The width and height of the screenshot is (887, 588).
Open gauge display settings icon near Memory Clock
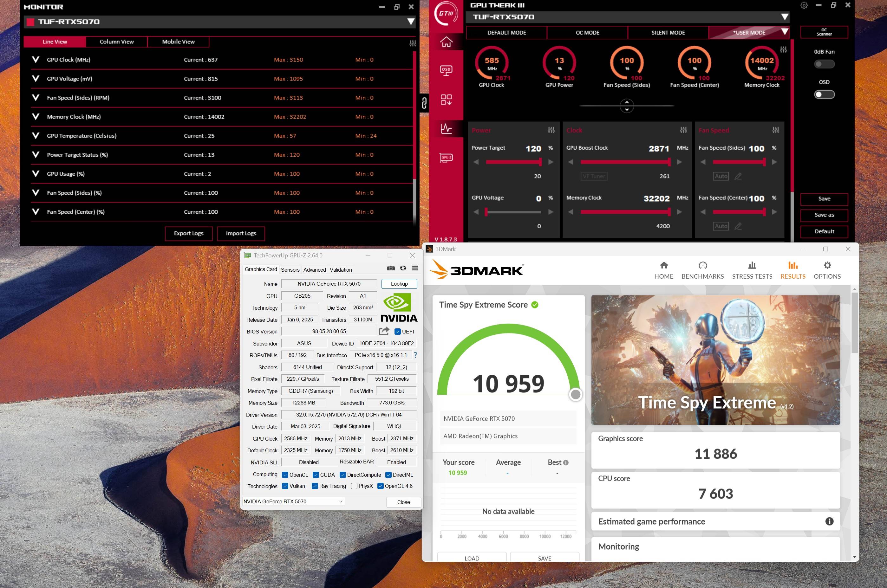[x=783, y=49]
